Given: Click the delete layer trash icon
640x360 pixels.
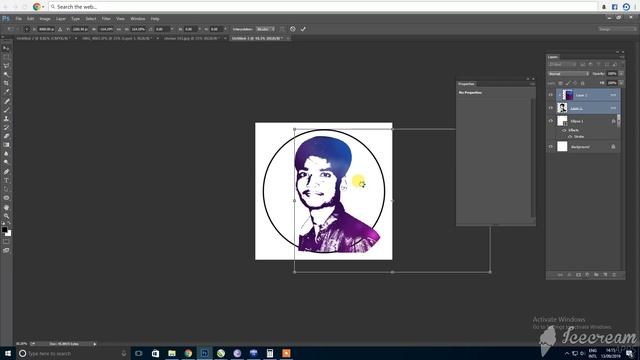Looking at the screenshot, I should pos(614,275).
